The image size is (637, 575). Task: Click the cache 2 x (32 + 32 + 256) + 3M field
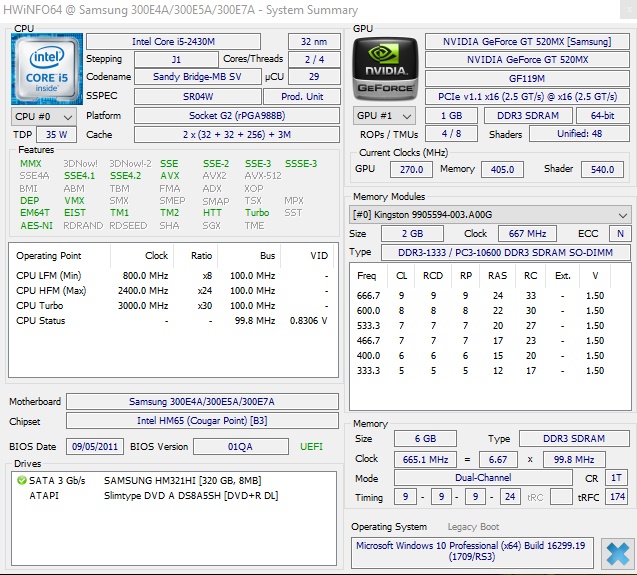click(237, 135)
